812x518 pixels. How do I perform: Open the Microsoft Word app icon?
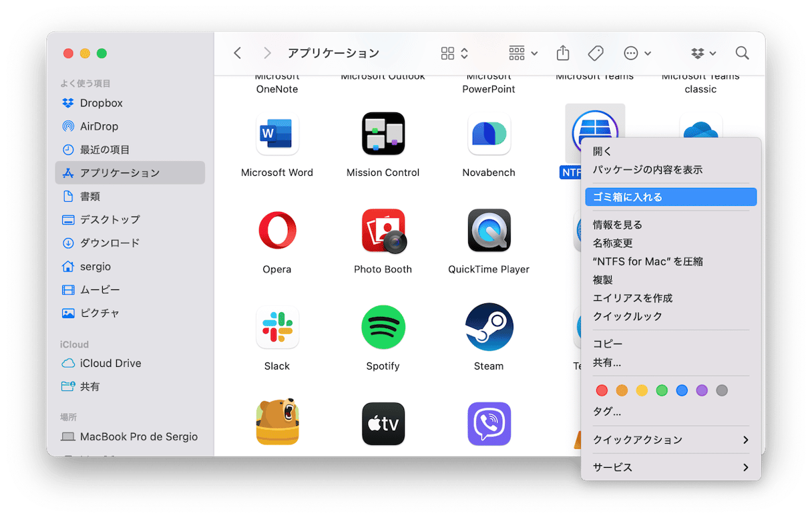pos(276,134)
